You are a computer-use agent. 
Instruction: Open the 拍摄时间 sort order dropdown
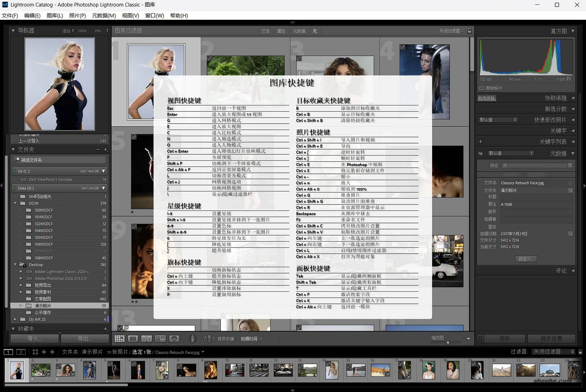(x=249, y=339)
